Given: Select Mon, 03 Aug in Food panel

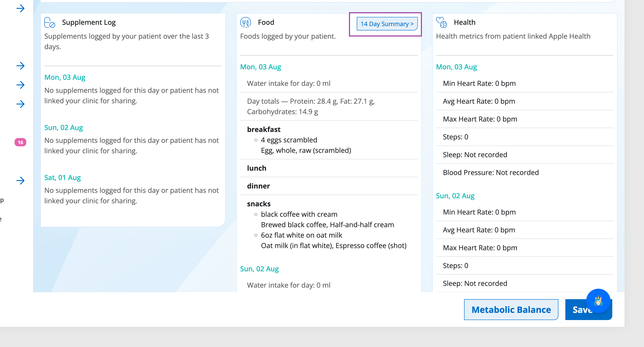Looking at the screenshot, I should tap(261, 67).
